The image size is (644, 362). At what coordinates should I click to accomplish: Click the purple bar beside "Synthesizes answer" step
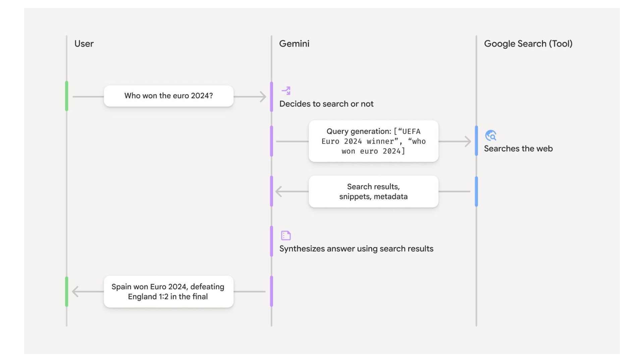[271, 241]
